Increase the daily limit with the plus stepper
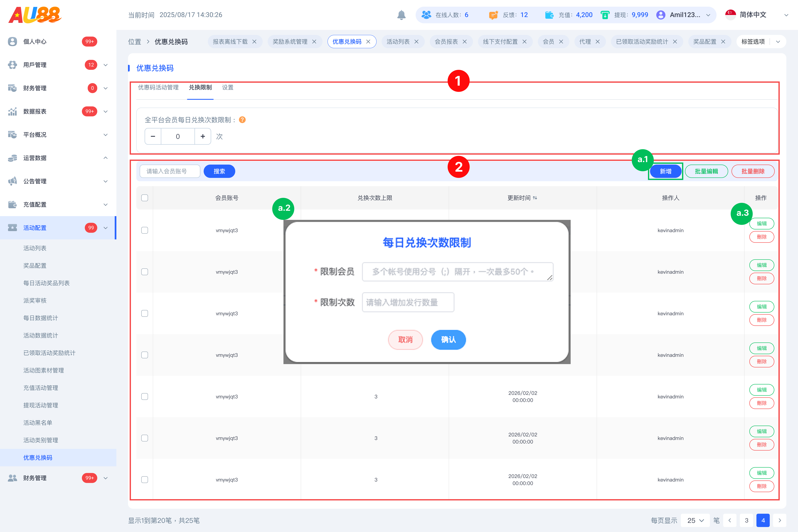The image size is (798, 532). 203,136
